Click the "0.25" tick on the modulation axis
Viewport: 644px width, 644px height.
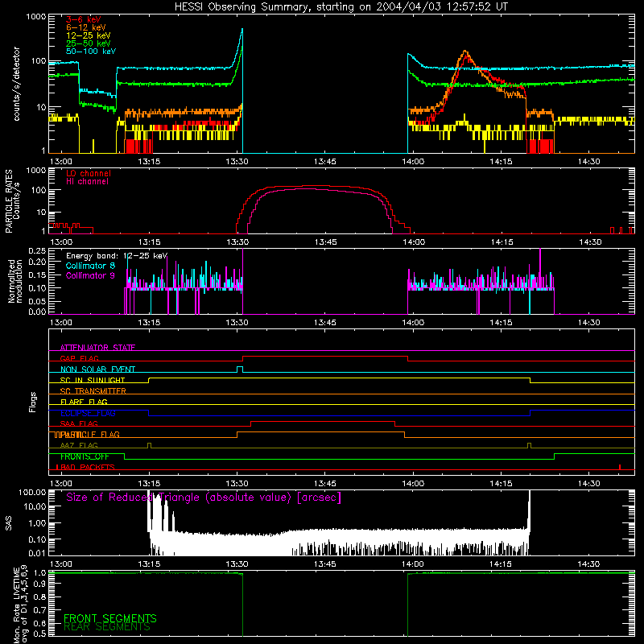37,251
